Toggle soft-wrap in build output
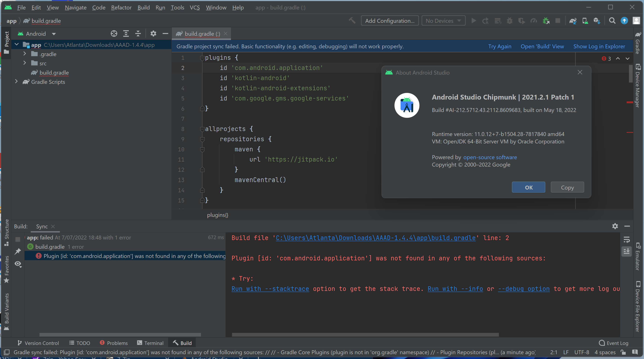 (626, 239)
